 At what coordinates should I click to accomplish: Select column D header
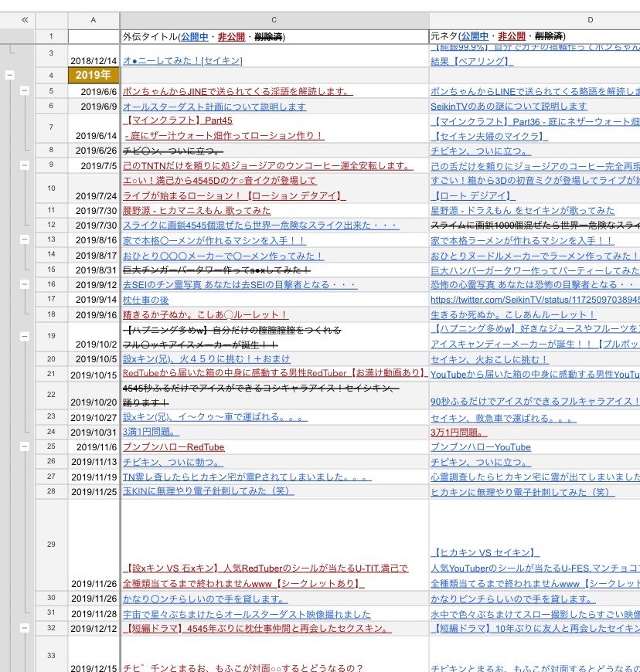point(534,20)
